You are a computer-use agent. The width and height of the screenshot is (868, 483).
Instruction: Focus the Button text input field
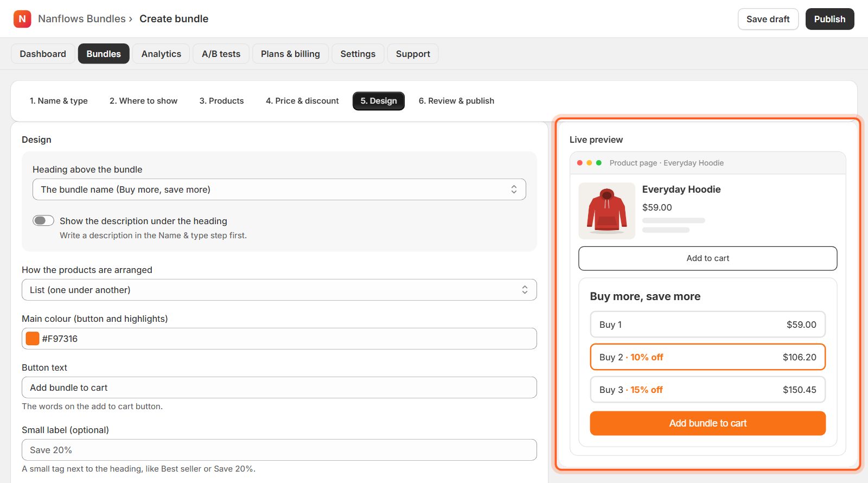tap(279, 387)
